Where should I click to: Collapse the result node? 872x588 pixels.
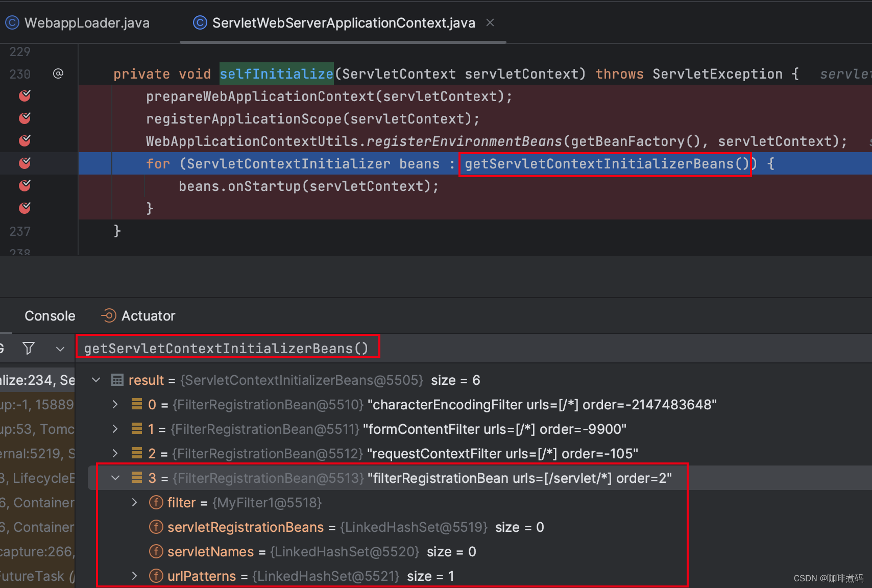(x=95, y=380)
